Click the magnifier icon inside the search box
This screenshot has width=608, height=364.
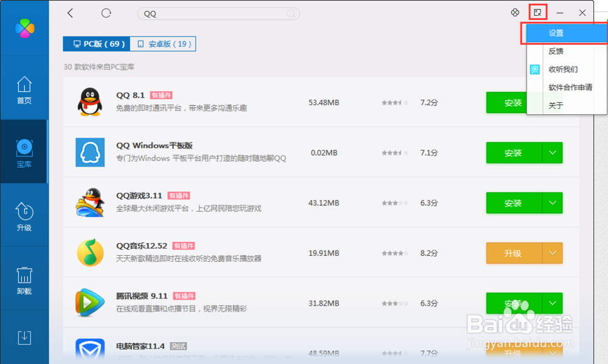(291, 13)
